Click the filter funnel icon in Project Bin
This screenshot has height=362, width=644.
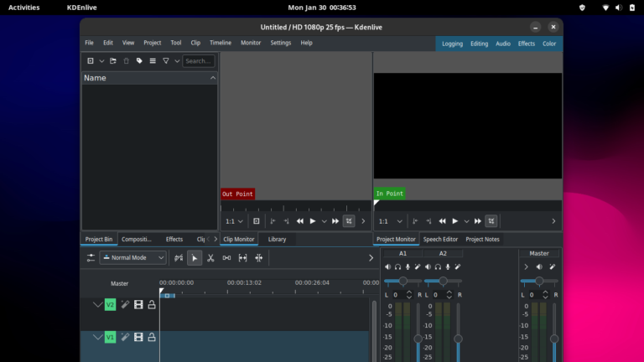166,61
